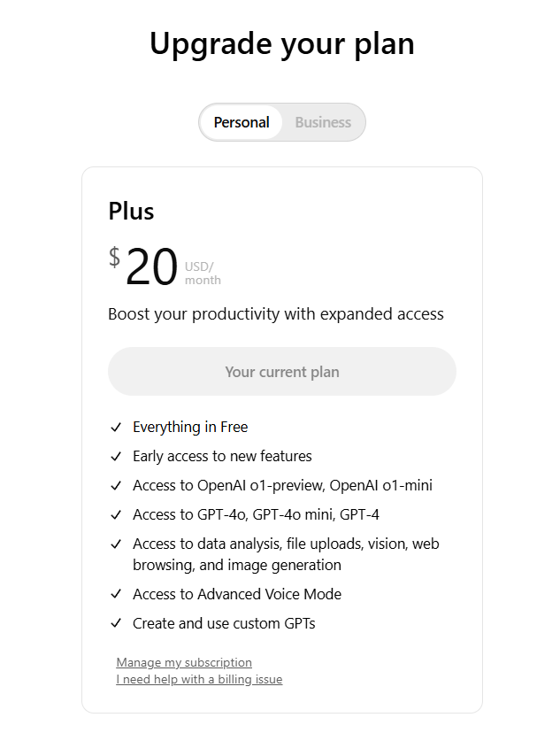Click the 'Upgrade your plan' heading

click(281, 43)
